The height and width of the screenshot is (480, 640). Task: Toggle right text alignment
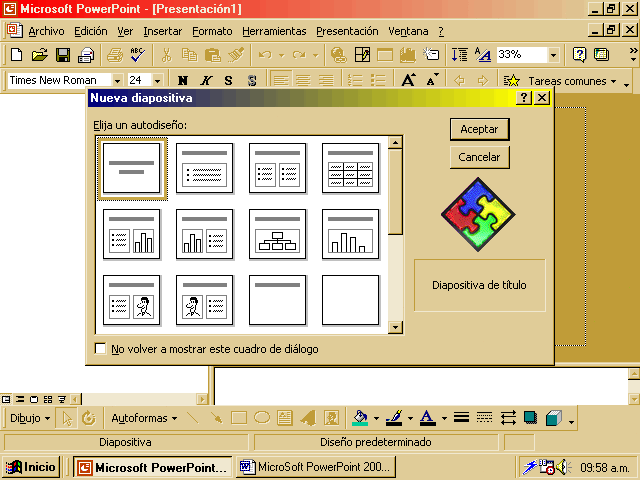pyautogui.click(x=326, y=80)
